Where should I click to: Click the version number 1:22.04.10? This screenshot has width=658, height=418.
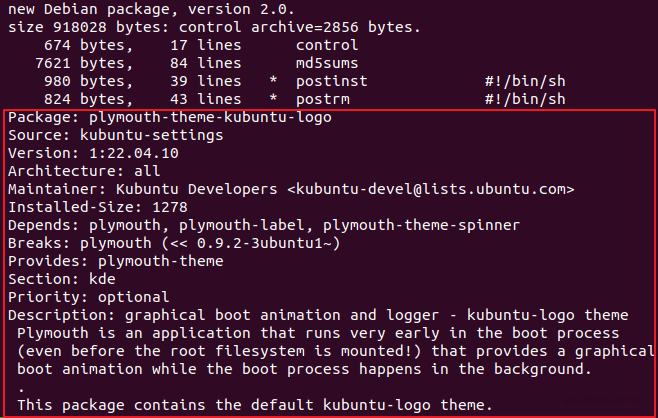point(134,153)
